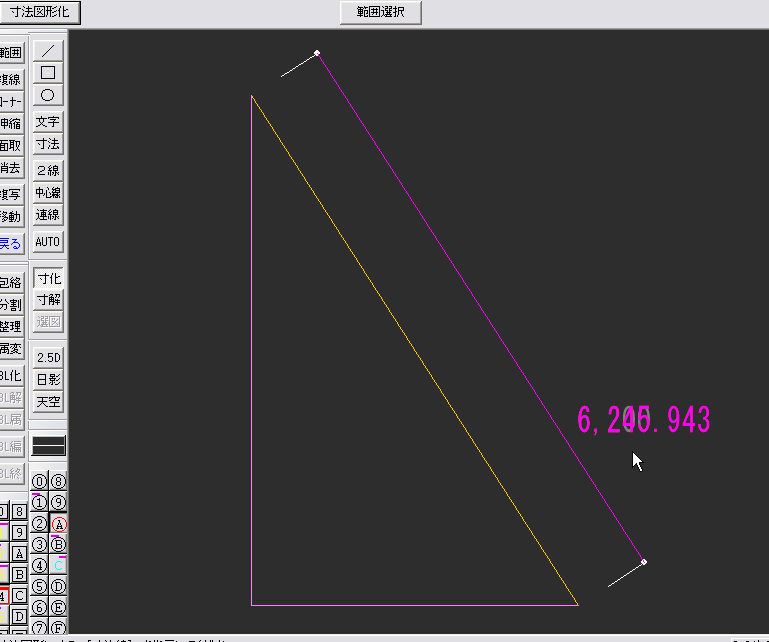Click the 寸解 dimension-release tool
Screen dimensions: 769x642
pos(49,300)
